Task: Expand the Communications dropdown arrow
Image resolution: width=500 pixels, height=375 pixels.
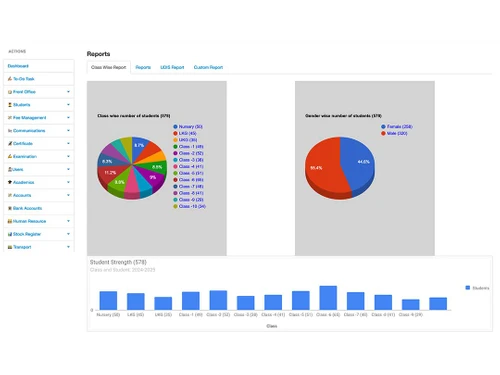Action: coord(68,131)
